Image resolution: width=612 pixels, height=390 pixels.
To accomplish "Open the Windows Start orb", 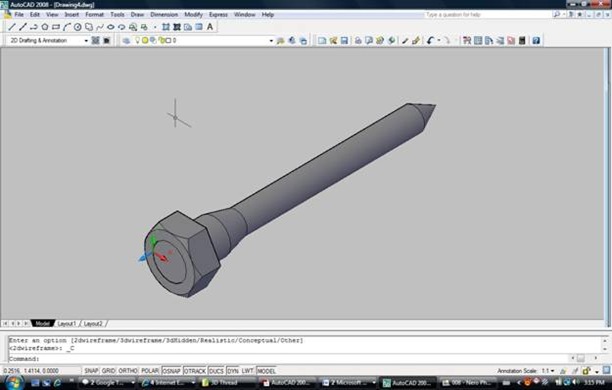I will 14,382.
